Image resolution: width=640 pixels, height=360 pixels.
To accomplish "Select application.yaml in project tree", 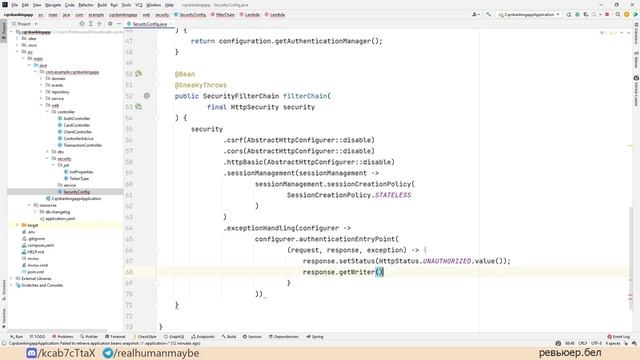I will tap(57, 219).
